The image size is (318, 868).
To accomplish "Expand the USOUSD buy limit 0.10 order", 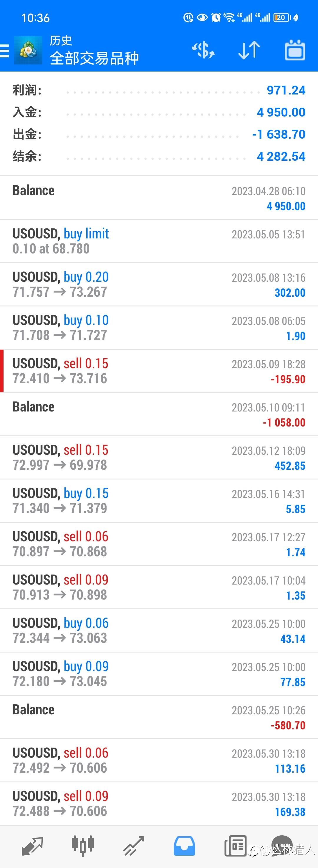I will click(159, 241).
